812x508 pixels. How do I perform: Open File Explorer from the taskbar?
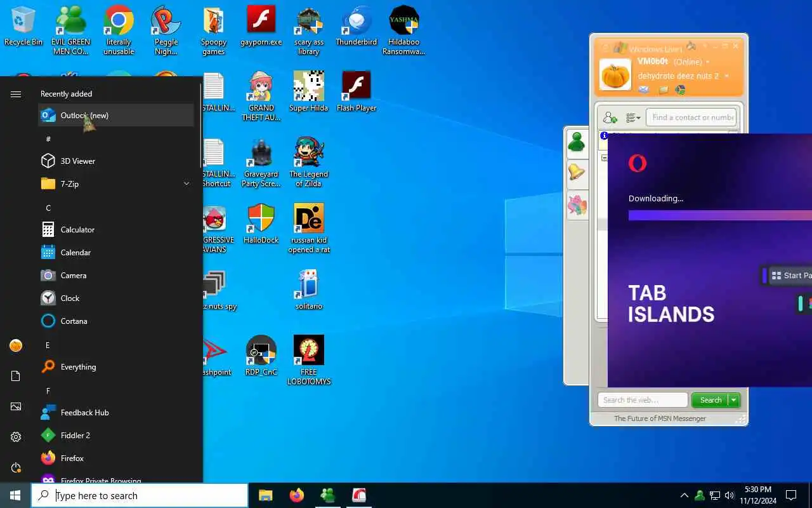tap(265, 495)
